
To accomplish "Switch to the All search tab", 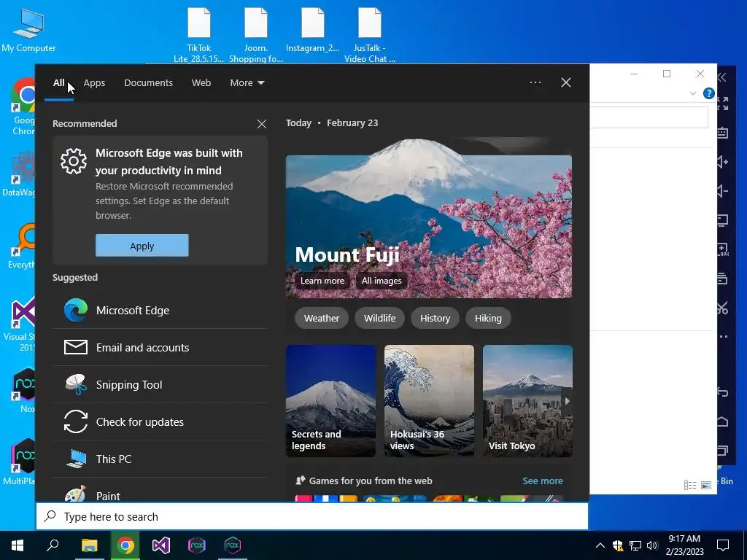I will click(x=58, y=83).
